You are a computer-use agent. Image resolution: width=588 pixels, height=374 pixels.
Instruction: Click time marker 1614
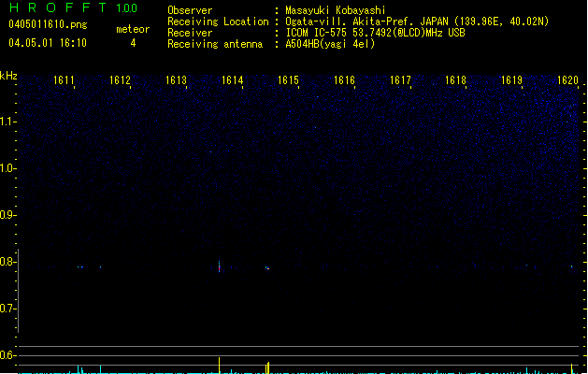232,80
